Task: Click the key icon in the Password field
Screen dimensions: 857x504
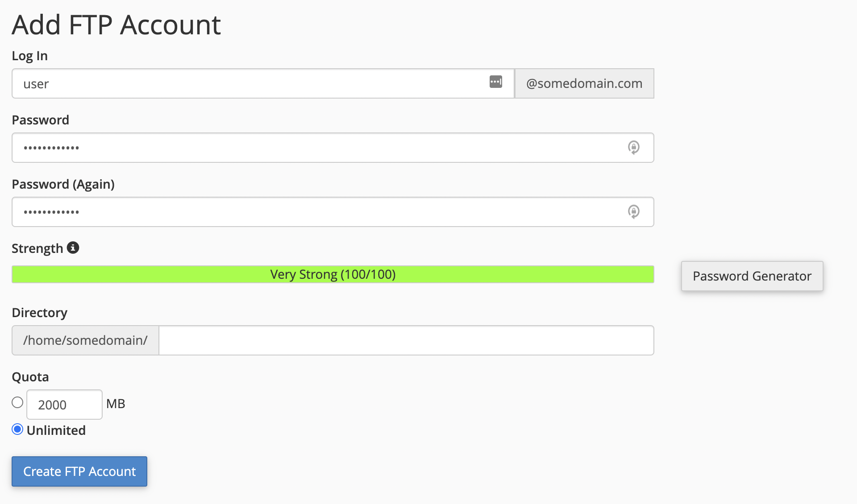Action: pos(633,148)
